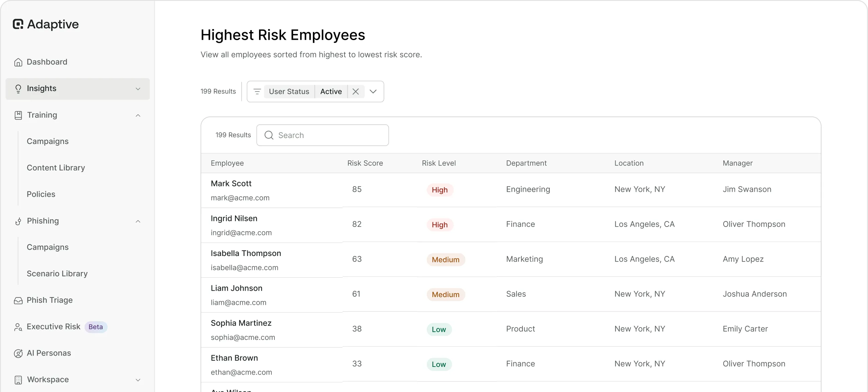Click the Training book icon
This screenshot has width=868, height=392.
click(x=18, y=115)
